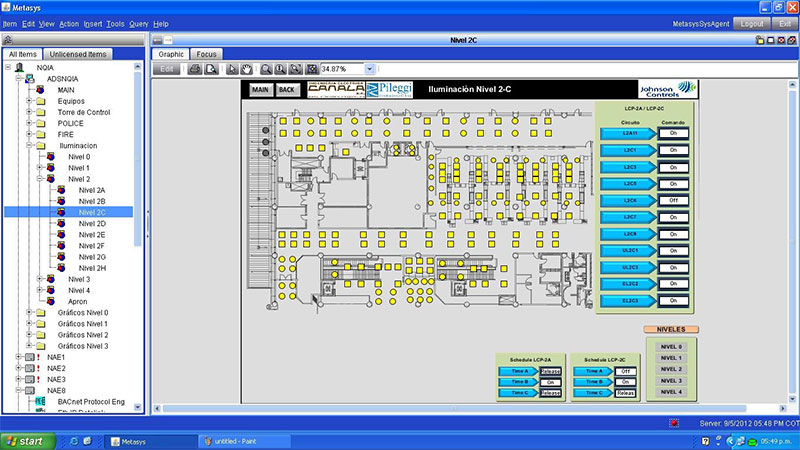Click the first magnifier zoom icon

pyautogui.click(x=267, y=69)
